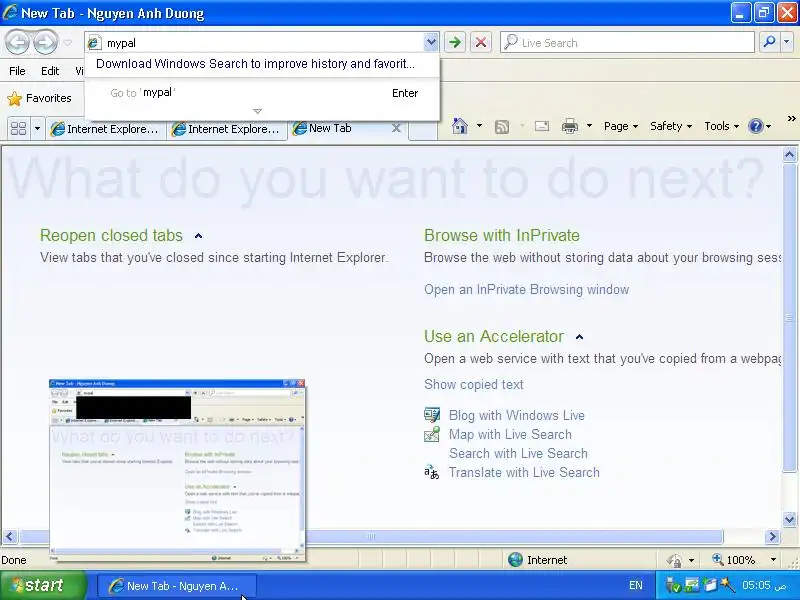Open the Tools menu
The image size is (800, 600).
coord(721,126)
